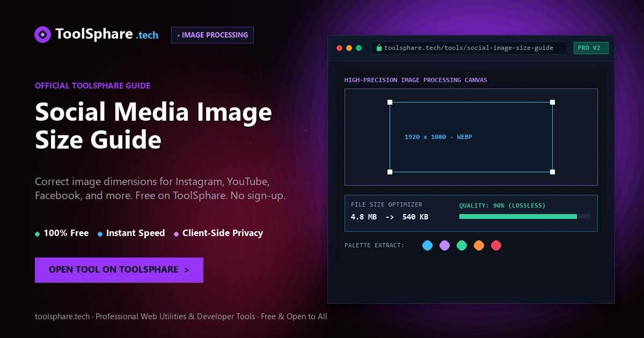644x338 pixels.
Task: Click the lock icon in address bar
Action: point(379,48)
